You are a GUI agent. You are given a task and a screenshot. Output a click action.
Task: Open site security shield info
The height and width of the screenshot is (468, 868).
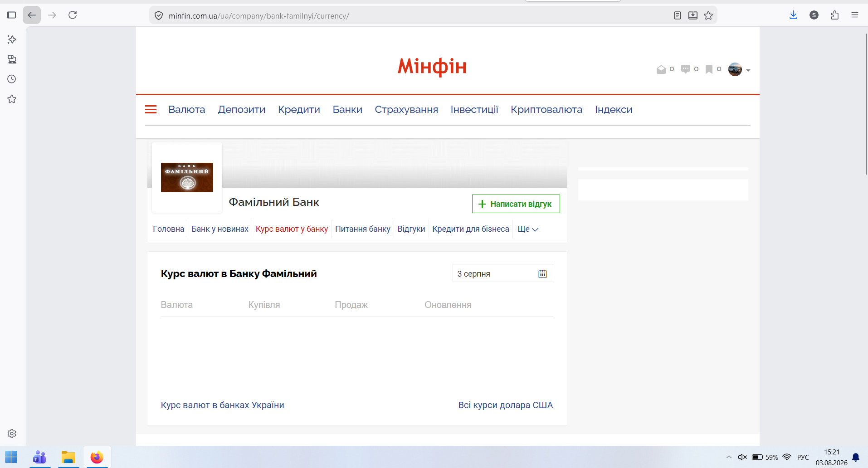159,16
